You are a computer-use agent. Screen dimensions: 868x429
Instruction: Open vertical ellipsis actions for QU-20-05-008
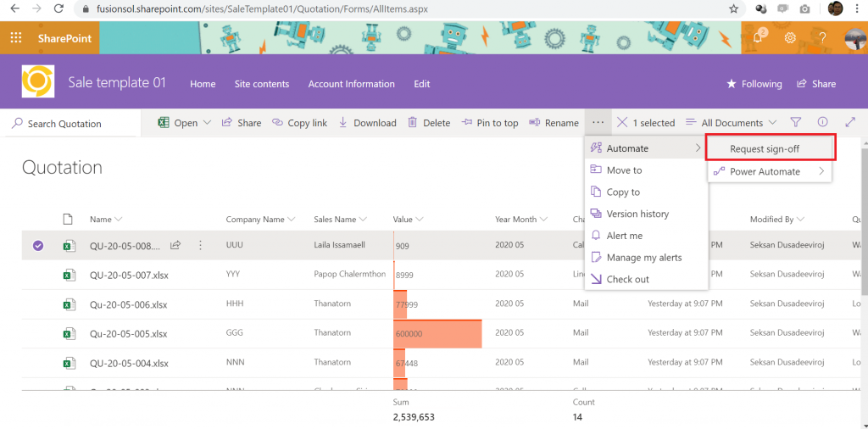pyautogui.click(x=200, y=245)
